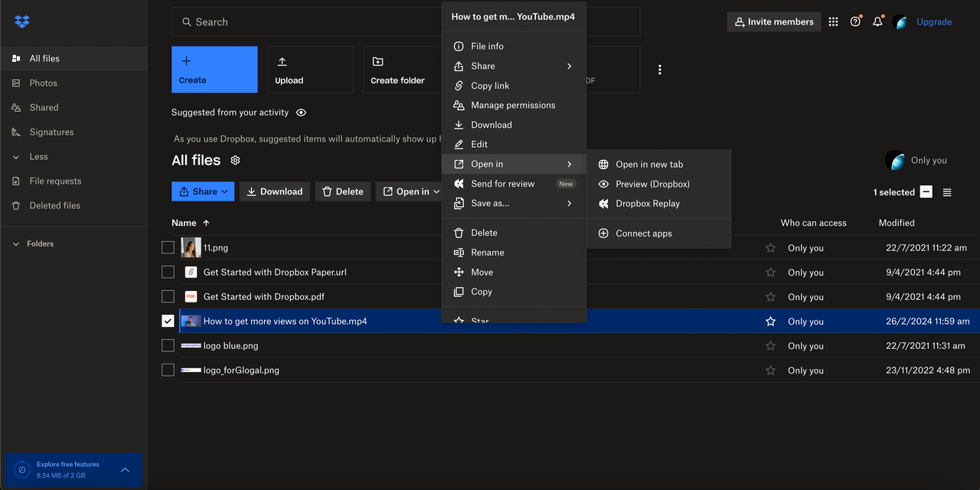Choose Move from context menu
The image size is (980, 490).
tap(514, 272)
